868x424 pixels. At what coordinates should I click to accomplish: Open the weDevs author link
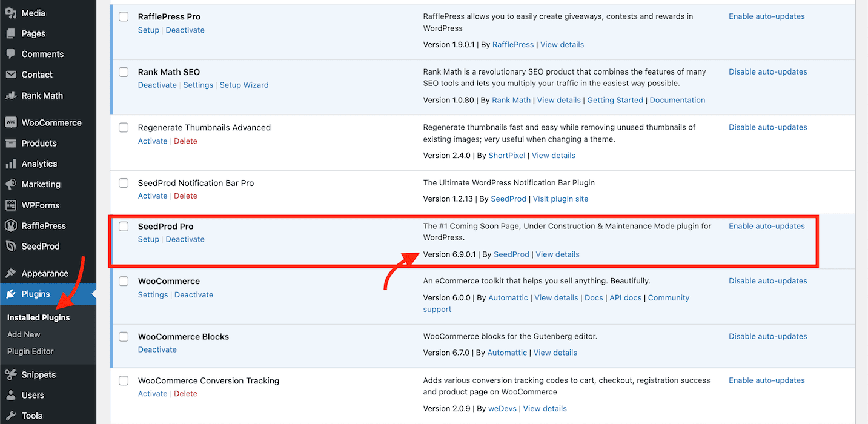click(503, 409)
